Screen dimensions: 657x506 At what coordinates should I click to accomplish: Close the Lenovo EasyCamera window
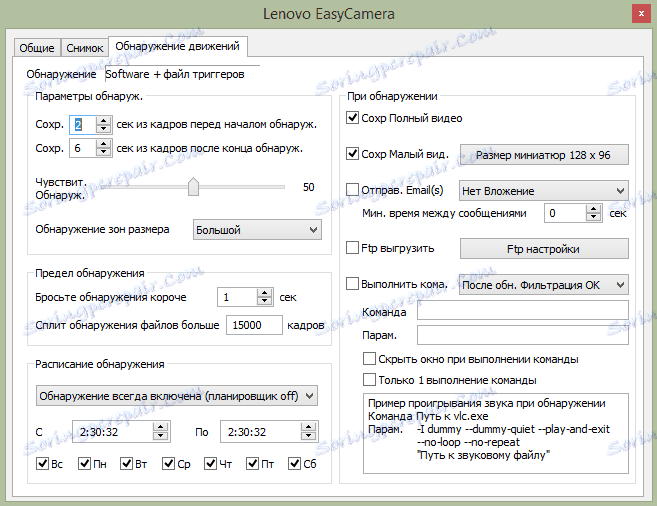641,14
